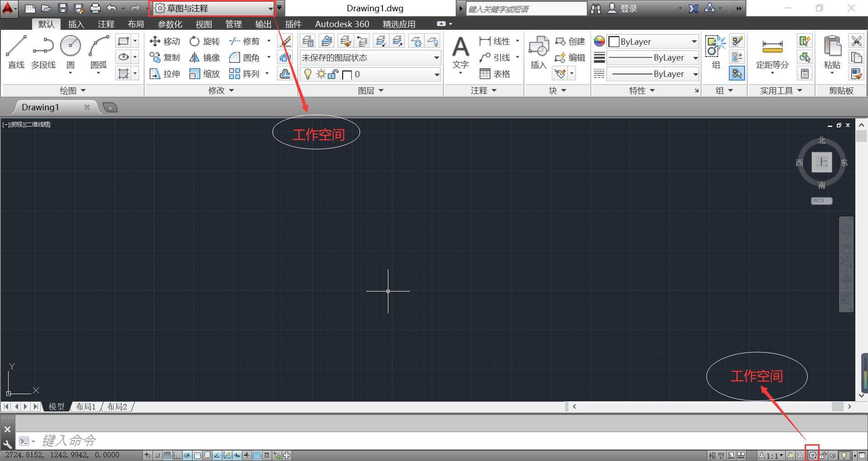
Task: Insert a 表格 (Table)
Action: [495, 74]
